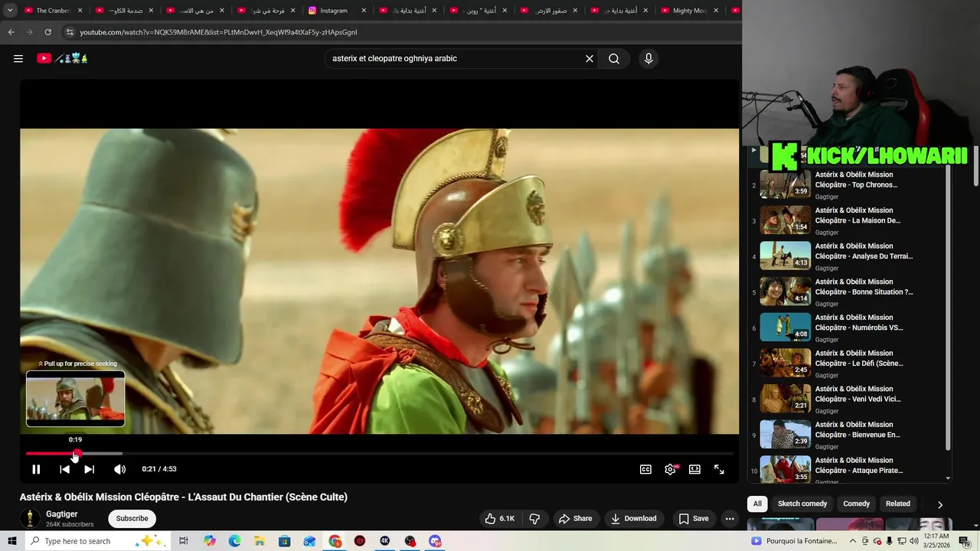Toggle closed captions on the video

tap(645, 469)
